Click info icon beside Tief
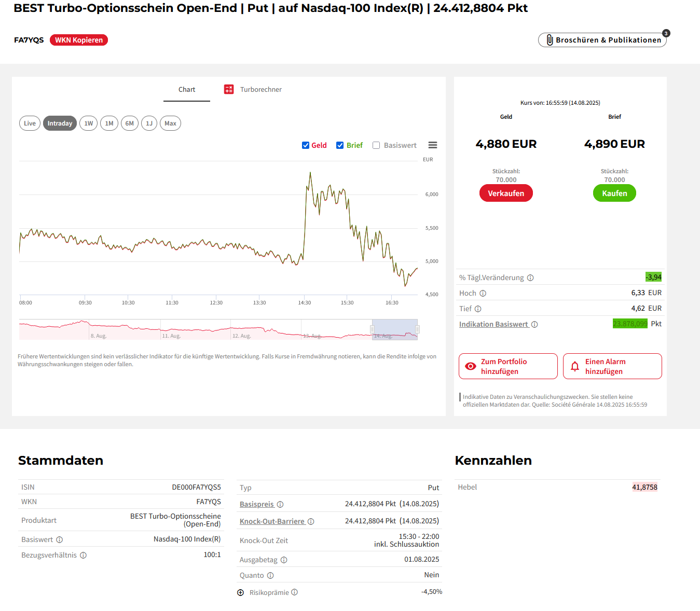Viewport: 700px width, 611px height. (478, 309)
